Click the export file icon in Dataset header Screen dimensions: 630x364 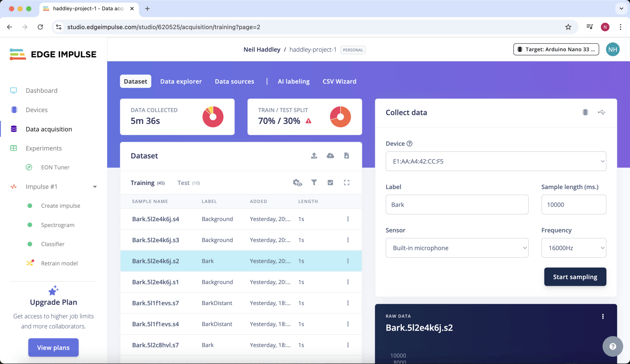coord(347,155)
